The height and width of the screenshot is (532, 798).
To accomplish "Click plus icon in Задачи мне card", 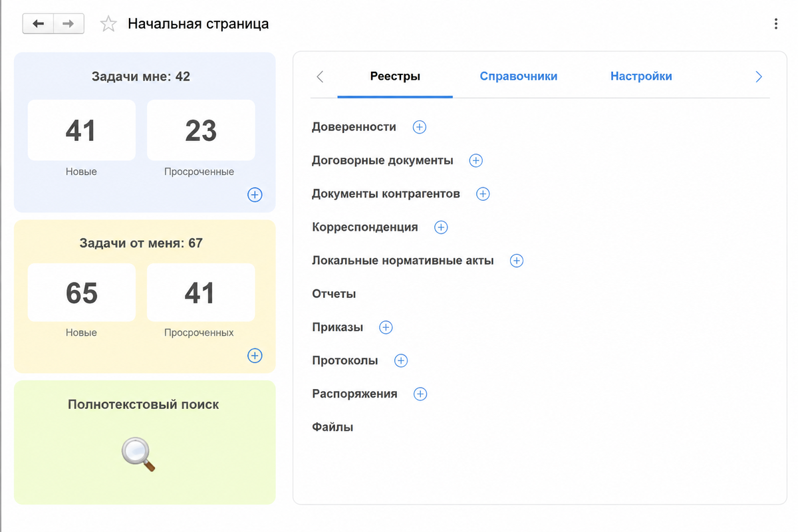I will click(x=255, y=195).
